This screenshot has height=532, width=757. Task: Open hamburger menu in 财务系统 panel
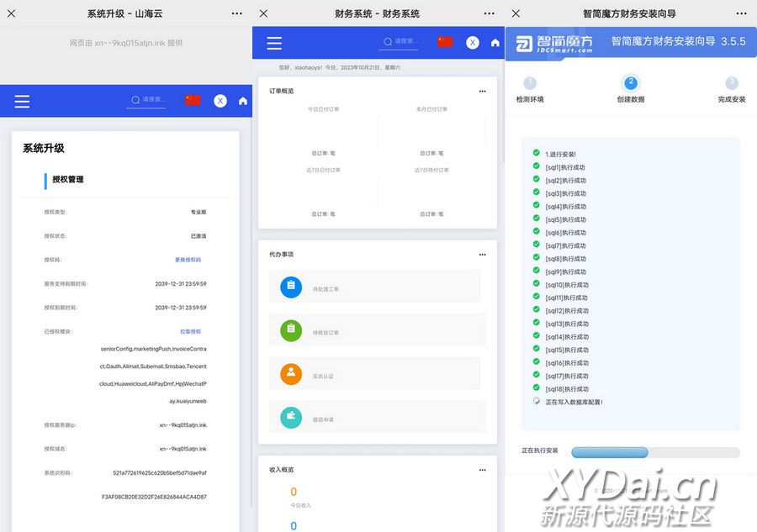(273, 43)
